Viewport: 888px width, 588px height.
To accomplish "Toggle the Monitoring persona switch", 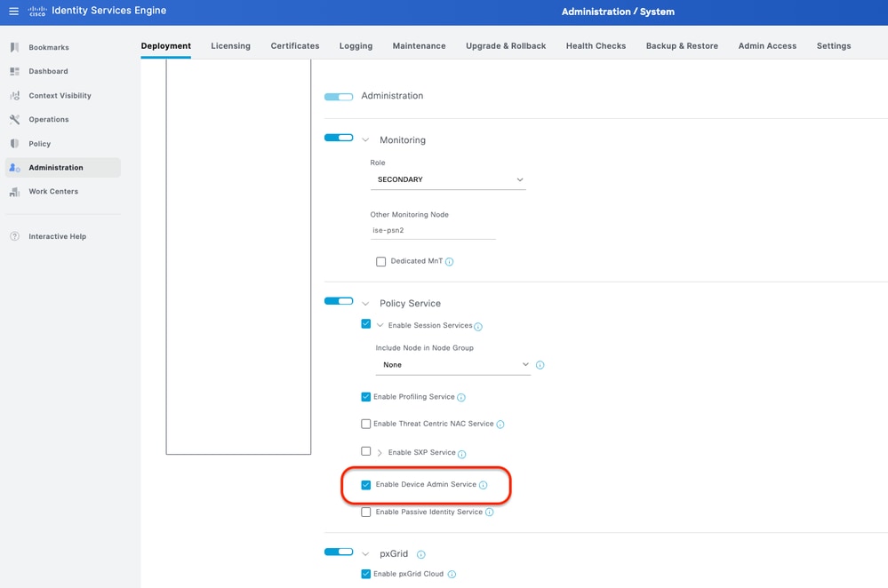I will (x=338, y=138).
